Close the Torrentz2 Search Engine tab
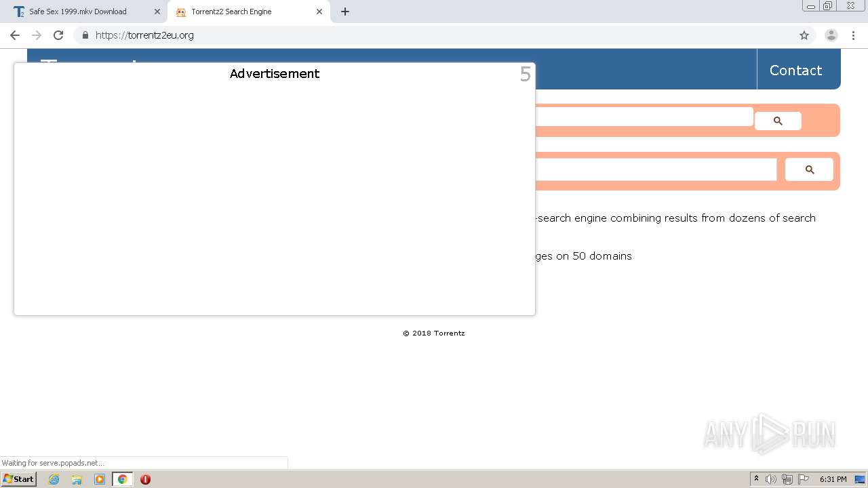Image resolution: width=868 pixels, height=488 pixels. (319, 12)
